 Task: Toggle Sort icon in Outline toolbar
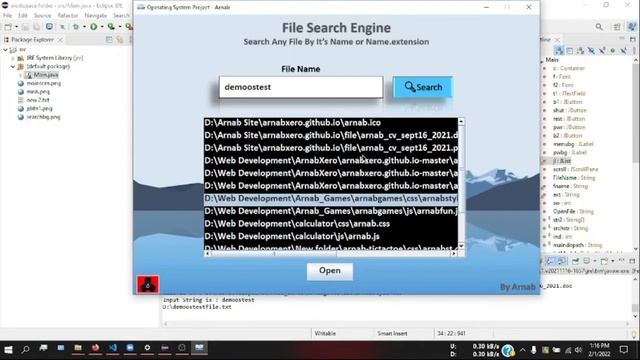click(x=580, y=51)
